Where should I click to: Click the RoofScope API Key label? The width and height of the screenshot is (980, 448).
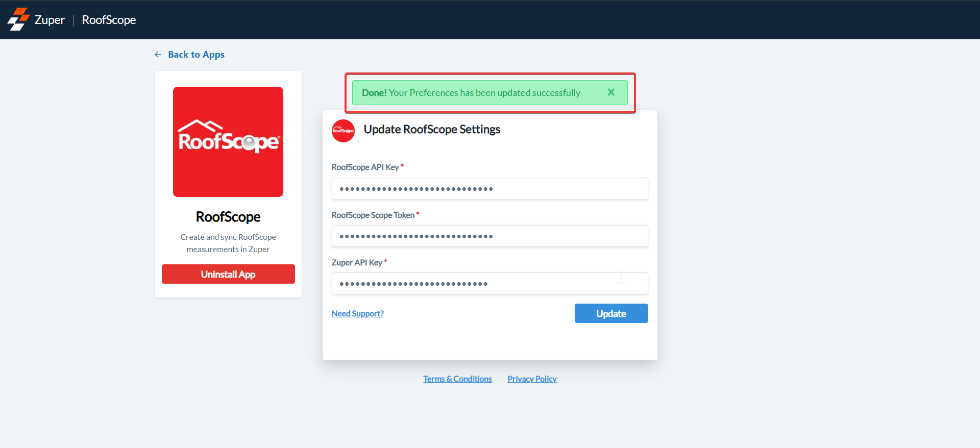tap(365, 167)
